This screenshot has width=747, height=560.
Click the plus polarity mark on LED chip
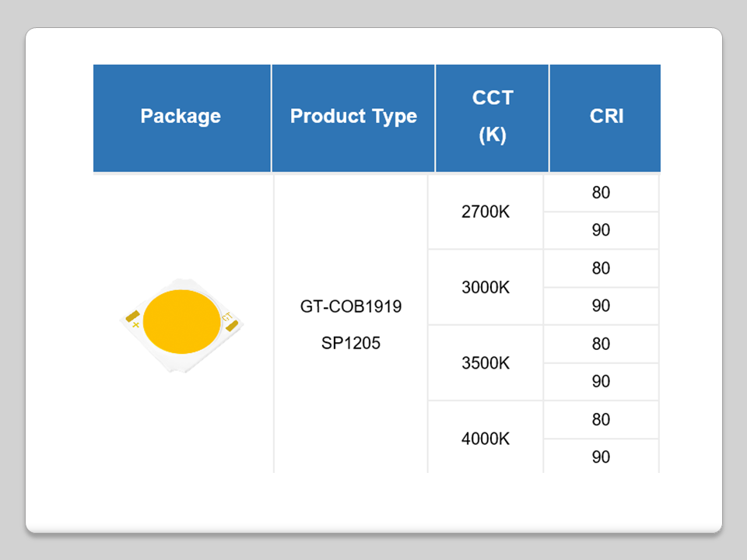click(136, 324)
